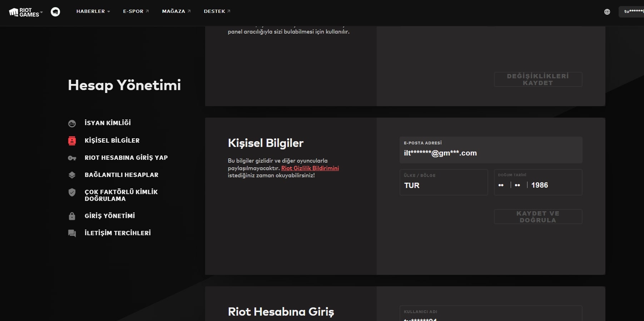Click the Kullanıcı Adı field
644x321 pixels.
[x=491, y=313]
